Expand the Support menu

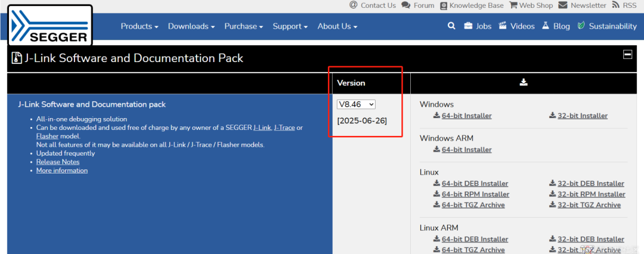coord(290,26)
